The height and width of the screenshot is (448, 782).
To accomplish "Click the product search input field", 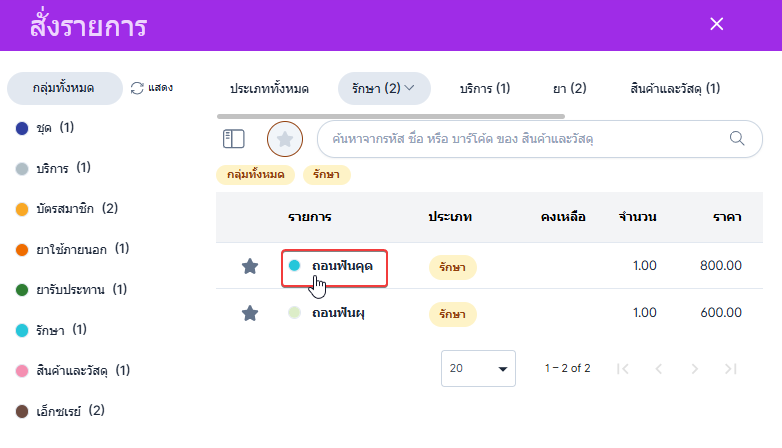I will [x=520, y=139].
